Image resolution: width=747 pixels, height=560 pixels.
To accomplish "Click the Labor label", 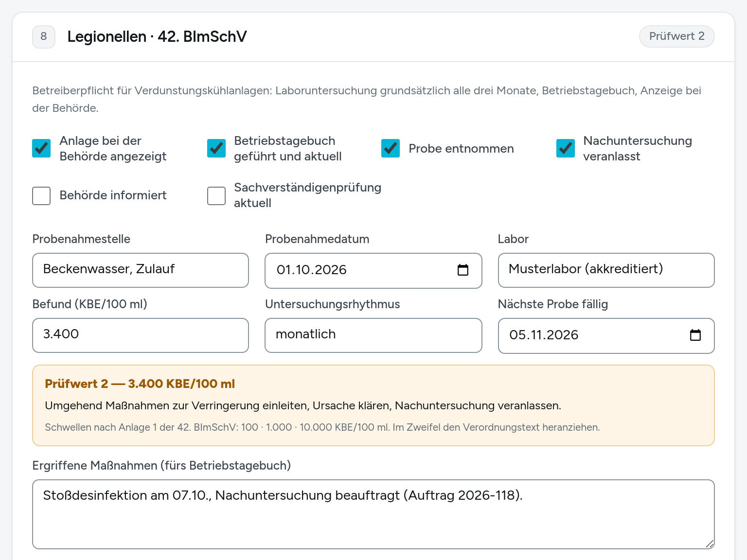I will pos(513,239).
